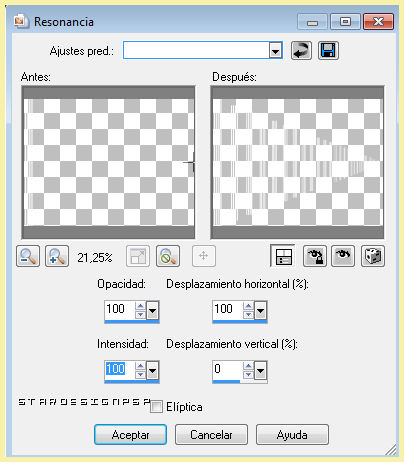Expand the Intensidad dropdown arrow
The height and width of the screenshot is (462, 404).
pos(153,370)
